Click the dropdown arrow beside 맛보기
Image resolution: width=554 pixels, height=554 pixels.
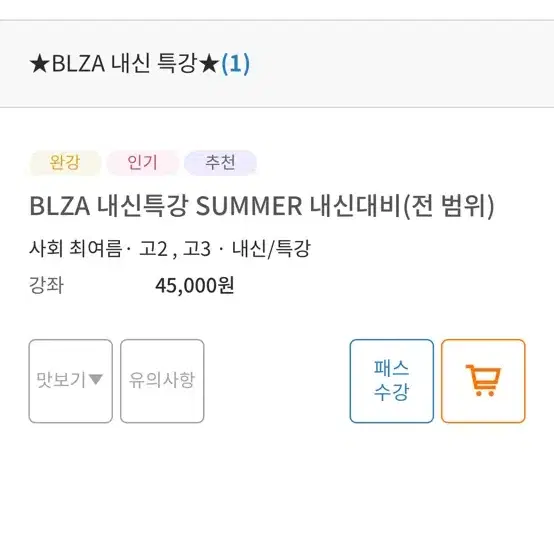[x=95, y=380]
